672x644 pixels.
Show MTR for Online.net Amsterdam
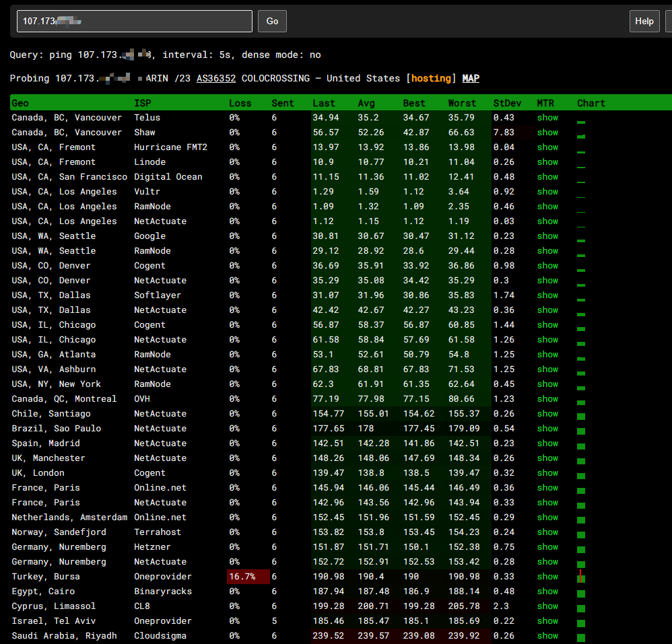pyautogui.click(x=547, y=517)
